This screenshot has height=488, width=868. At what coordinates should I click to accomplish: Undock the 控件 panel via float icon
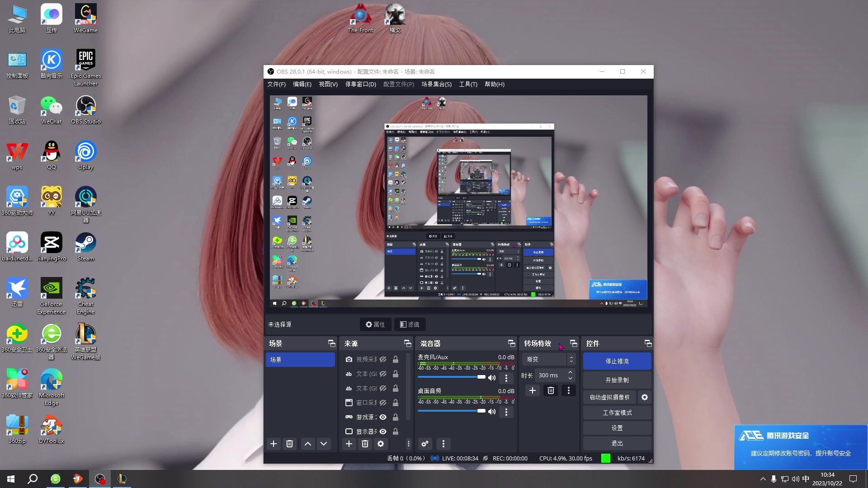(648, 343)
